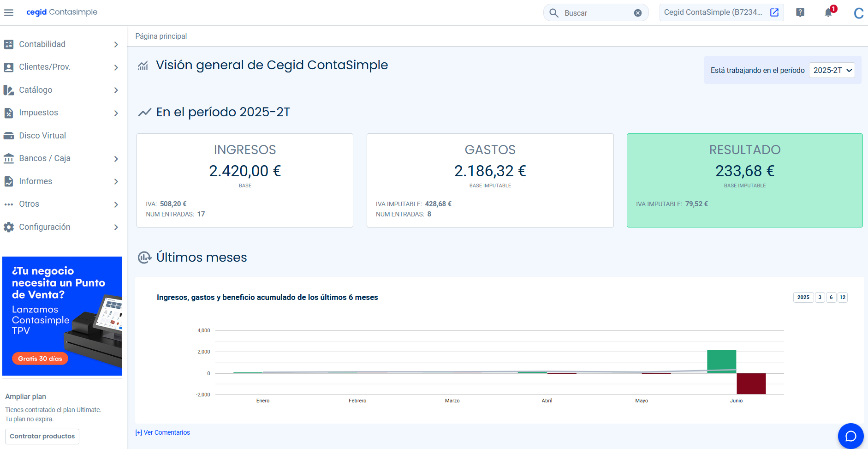Click the Clientes/Prov. contact icon
The width and height of the screenshot is (868, 449).
click(x=9, y=67)
